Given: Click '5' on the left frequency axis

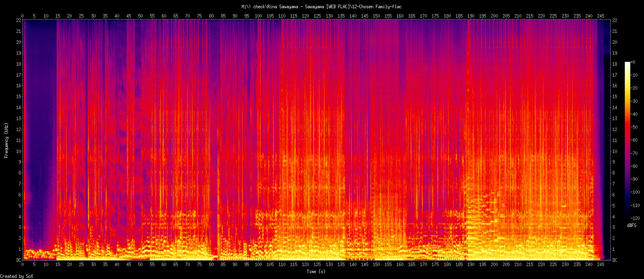Looking at the screenshot, I should pyautogui.click(x=20, y=206).
